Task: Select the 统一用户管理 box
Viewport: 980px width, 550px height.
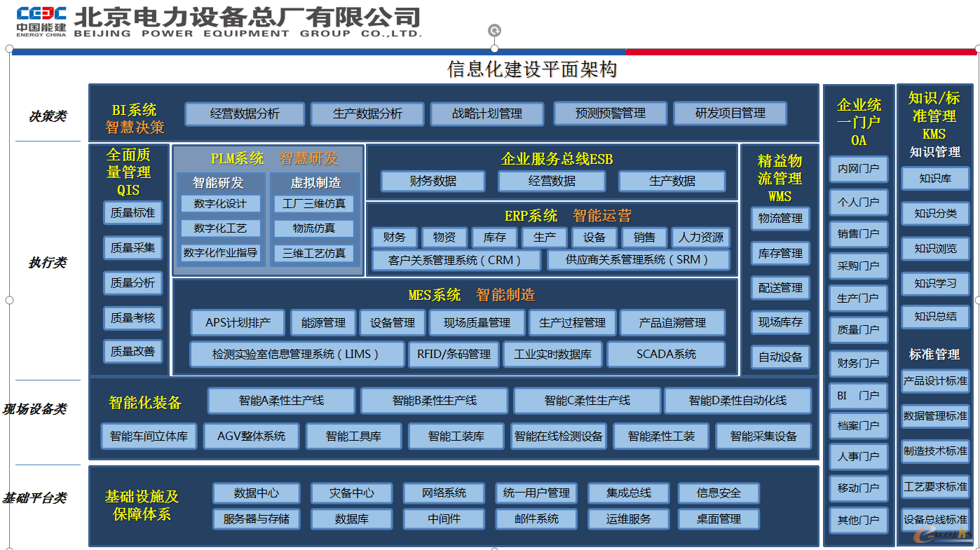Action: 536,493
